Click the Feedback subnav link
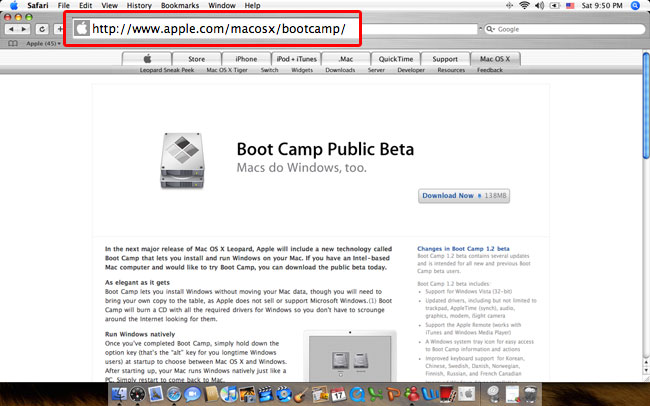650x406 pixels. (490, 70)
